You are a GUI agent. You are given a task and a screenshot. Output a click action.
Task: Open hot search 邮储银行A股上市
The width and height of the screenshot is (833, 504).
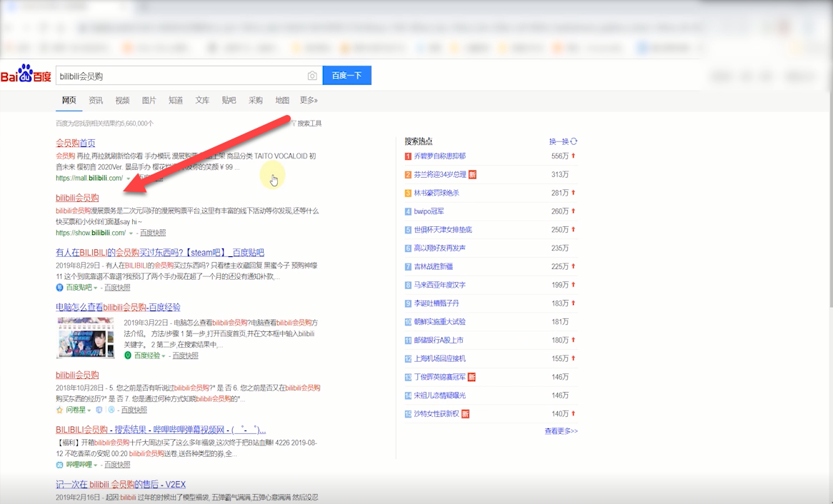[439, 341]
